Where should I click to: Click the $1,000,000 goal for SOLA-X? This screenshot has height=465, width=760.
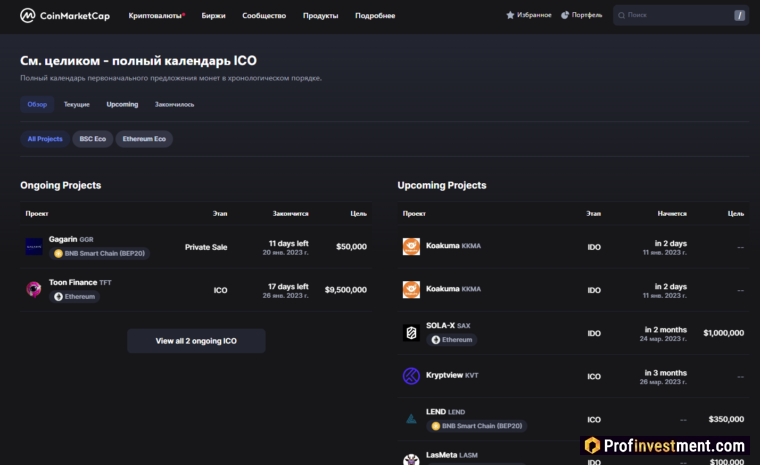click(724, 333)
